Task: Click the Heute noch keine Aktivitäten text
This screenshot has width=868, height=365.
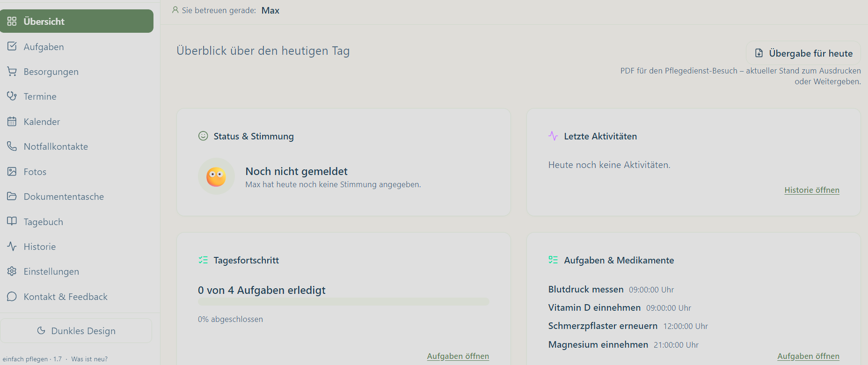Action: click(x=609, y=165)
